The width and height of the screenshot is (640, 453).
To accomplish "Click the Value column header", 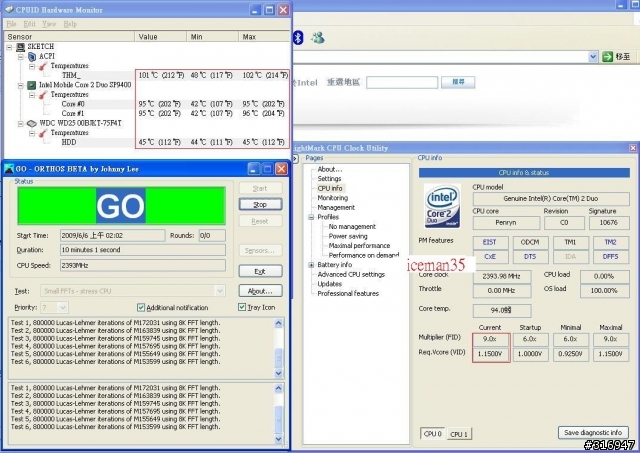I will [x=160, y=37].
